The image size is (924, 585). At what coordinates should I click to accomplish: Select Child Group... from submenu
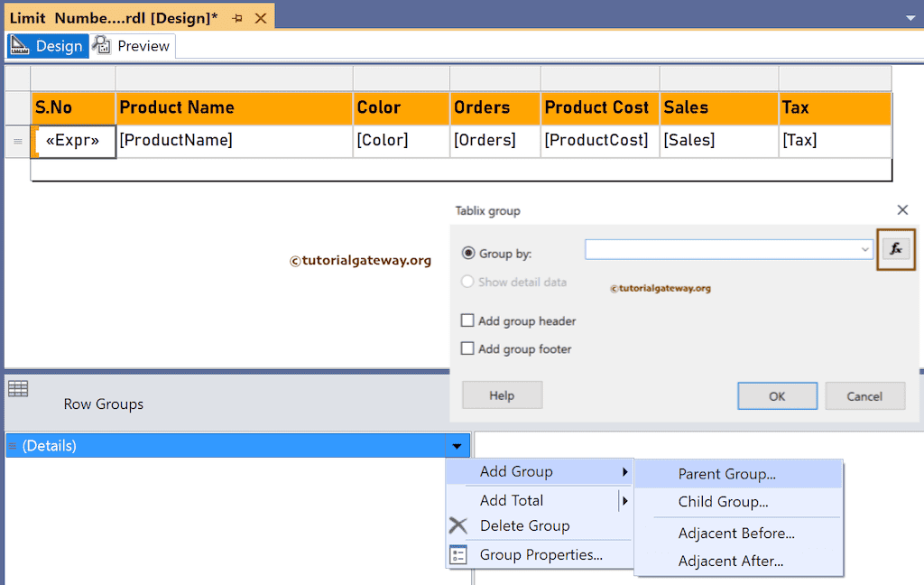738,502
